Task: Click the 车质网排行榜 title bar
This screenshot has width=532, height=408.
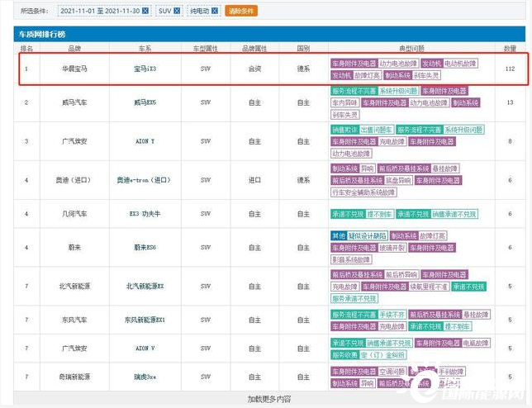Action: 269,34
